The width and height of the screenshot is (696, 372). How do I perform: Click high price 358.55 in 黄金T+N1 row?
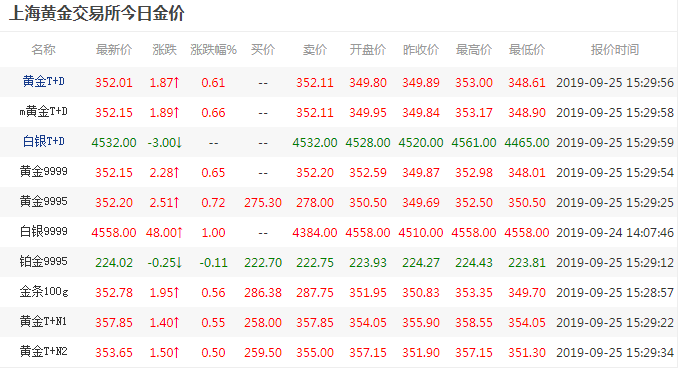pyautogui.click(x=474, y=323)
